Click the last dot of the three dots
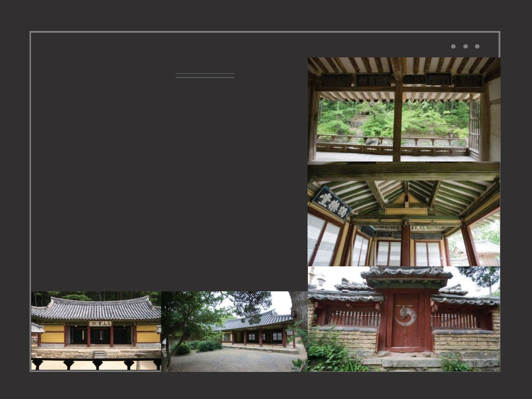The width and height of the screenshot is (532, 399). [x=477, y=46]
